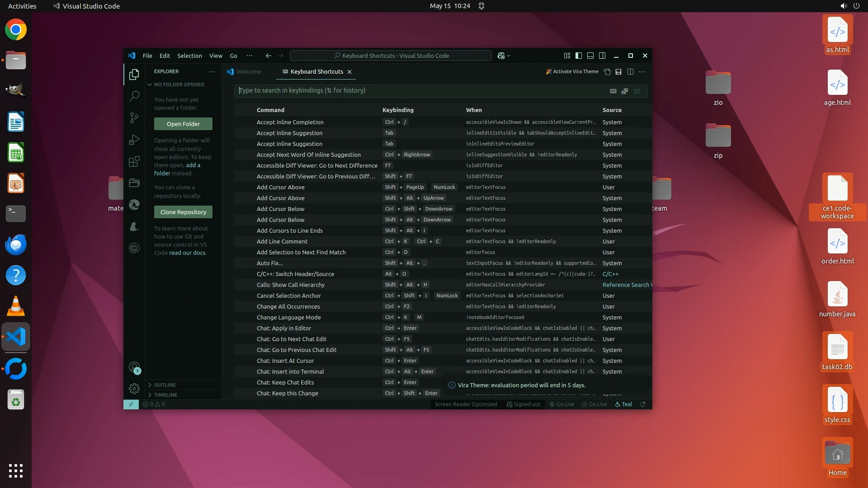Toggle the Record Keys keyboard icon
The height and width of the screenshot is (488, 868).
[613, 91]
